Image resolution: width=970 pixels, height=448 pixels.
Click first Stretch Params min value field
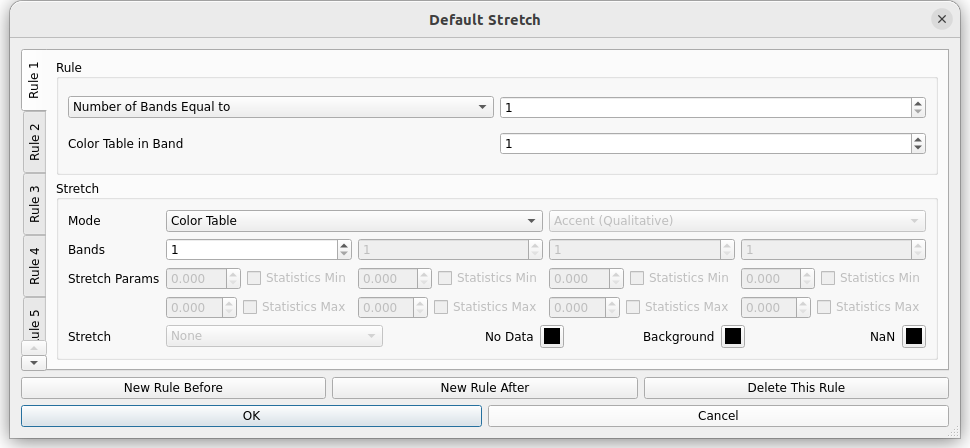[x=196, y=278]
